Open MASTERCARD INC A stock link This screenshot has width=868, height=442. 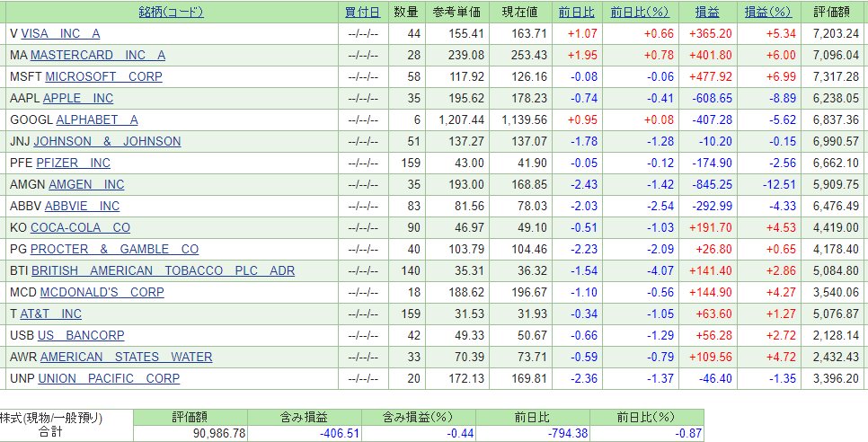(98, 56)
